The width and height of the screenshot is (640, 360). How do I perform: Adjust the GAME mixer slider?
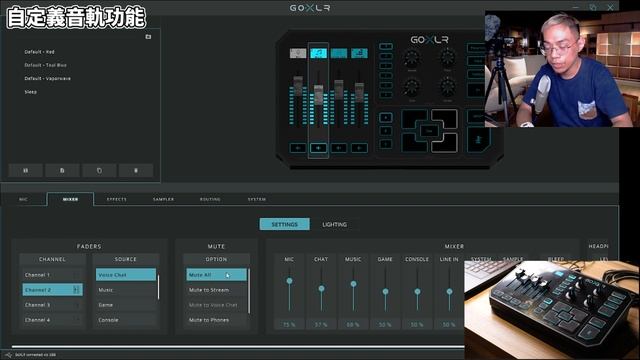pos(385,291)
